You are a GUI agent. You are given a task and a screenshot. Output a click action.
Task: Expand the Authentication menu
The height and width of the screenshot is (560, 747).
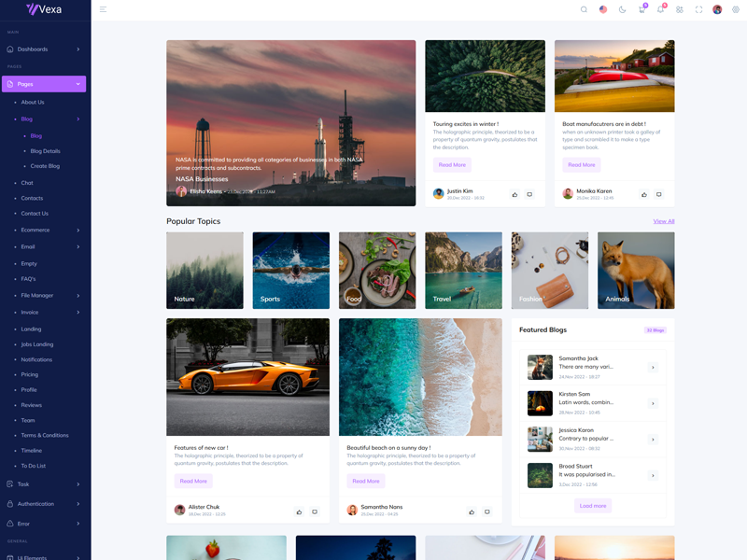tap(45, 504)
